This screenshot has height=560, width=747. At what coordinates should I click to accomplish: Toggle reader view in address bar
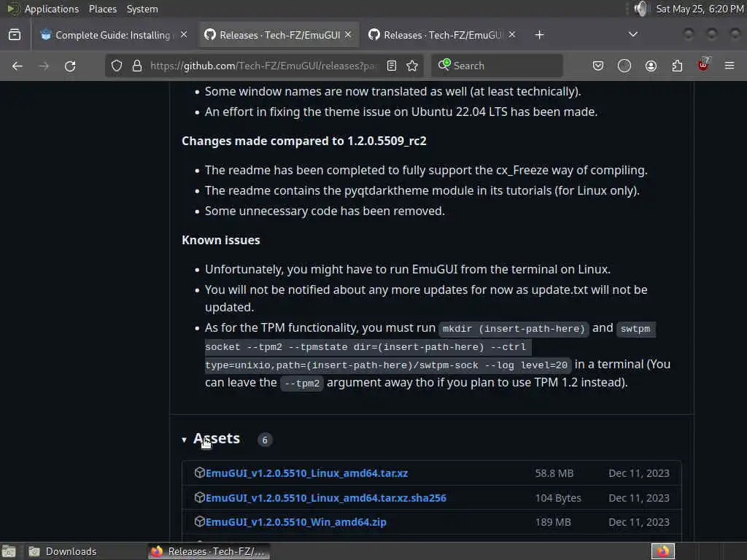[x=392, y=66]
